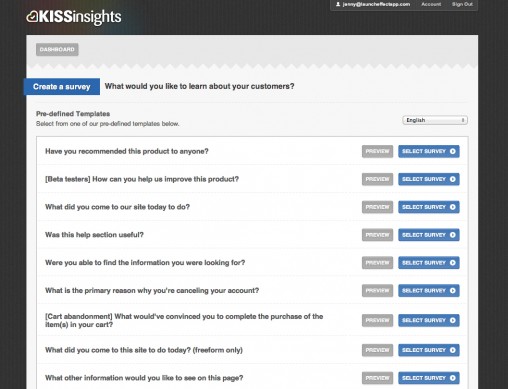Open the English language dropdown
Screen dimensions: 508x389
[x=435, y=120]
